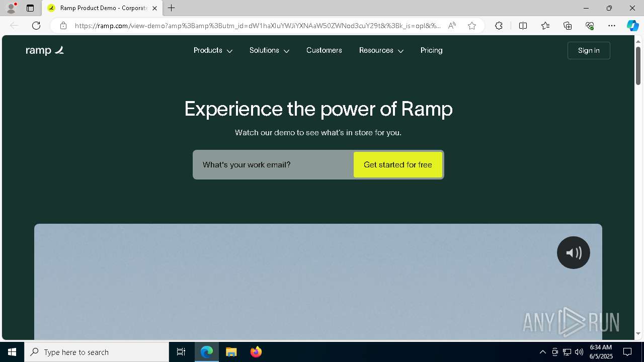
Task: Click the browser Back arrow
Action: pyautogui.click(x=14, y=26)
